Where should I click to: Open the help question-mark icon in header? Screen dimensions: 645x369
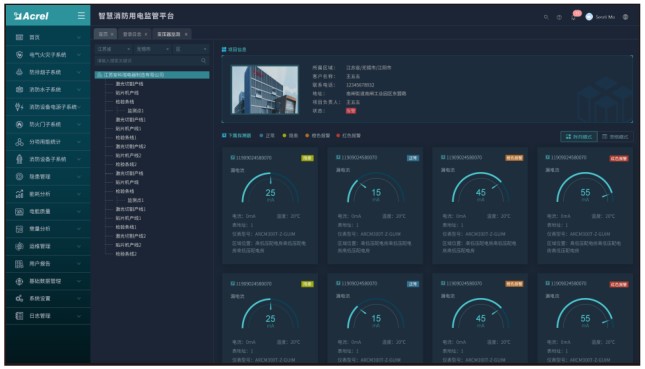tap(559, 17)
